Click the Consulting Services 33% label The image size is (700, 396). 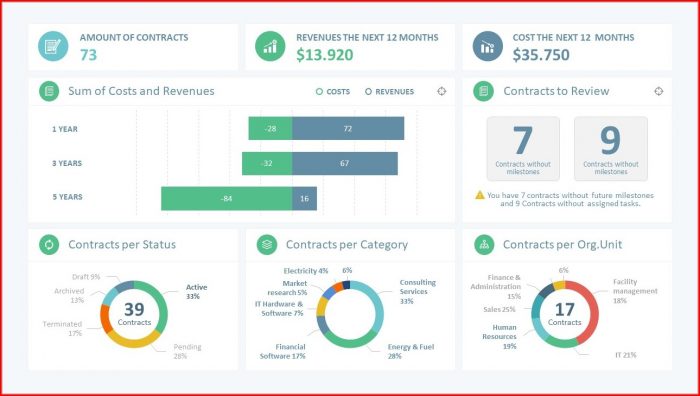pos(418,292)
